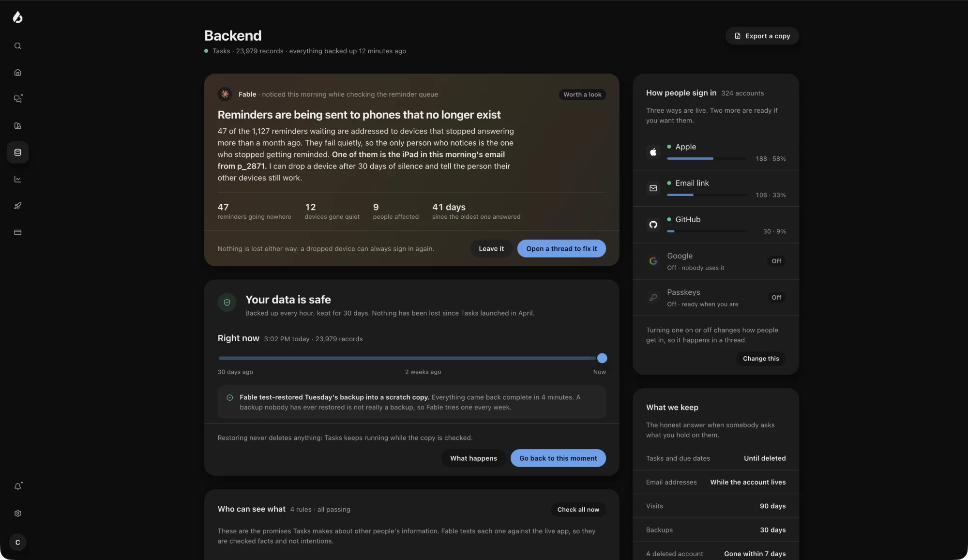
Task: Open the billing card sidebar icon
Action: 17,232
